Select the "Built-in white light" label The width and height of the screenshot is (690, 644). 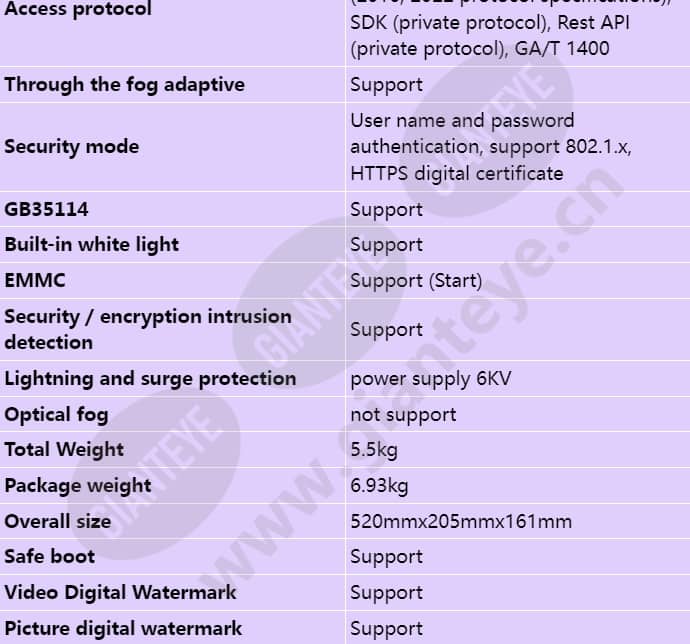click(x=91, y=244)
